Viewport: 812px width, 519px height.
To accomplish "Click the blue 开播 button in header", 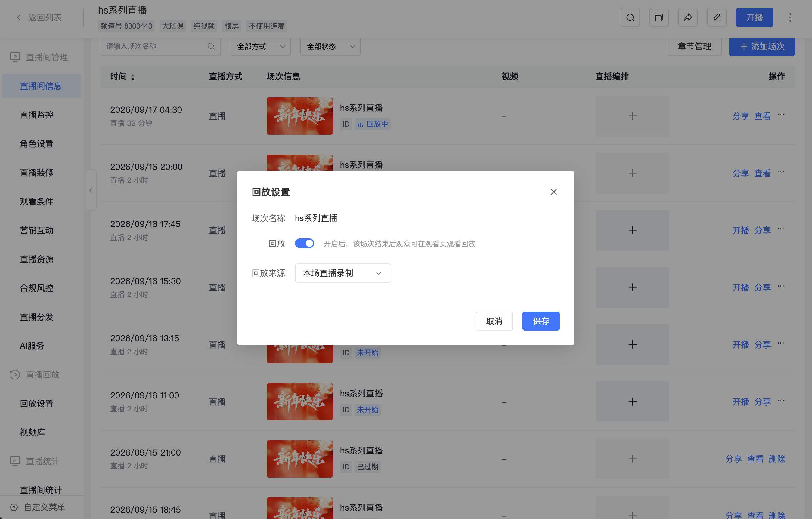I will [755, 17].
